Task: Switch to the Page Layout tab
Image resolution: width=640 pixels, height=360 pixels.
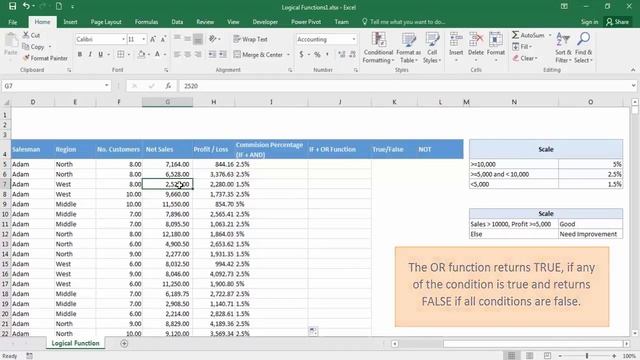Action: click(106, 22)
